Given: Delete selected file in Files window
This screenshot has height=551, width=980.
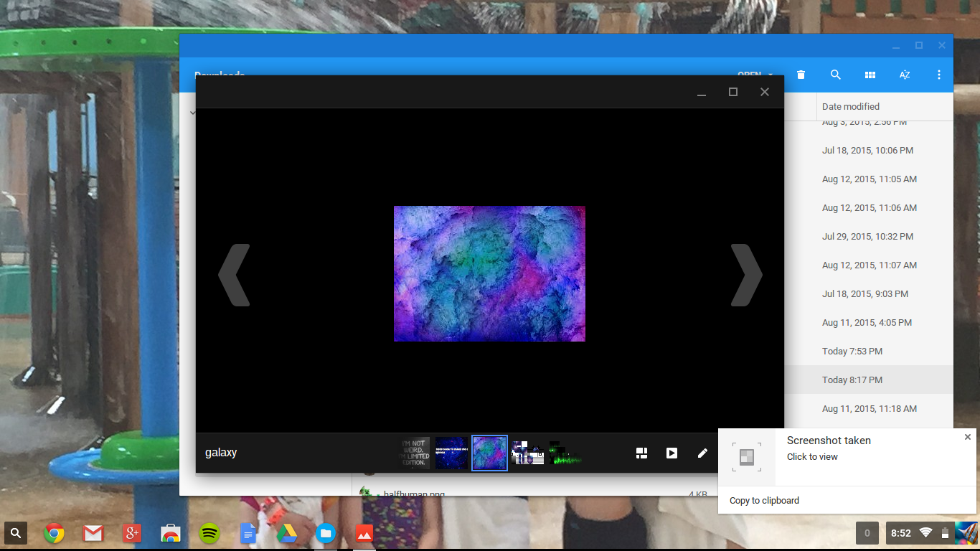Looking at the screenshot, I should click(801, 75).
